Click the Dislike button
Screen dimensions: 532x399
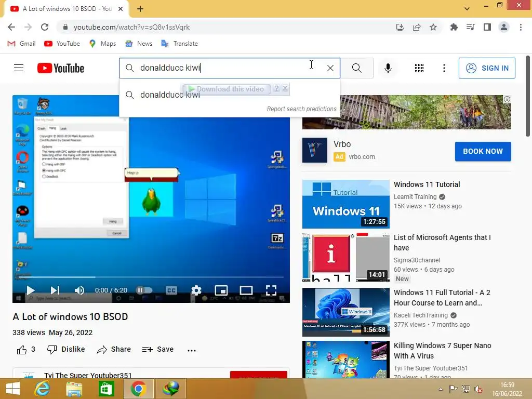pyautogui.click(x=66, y=350)
